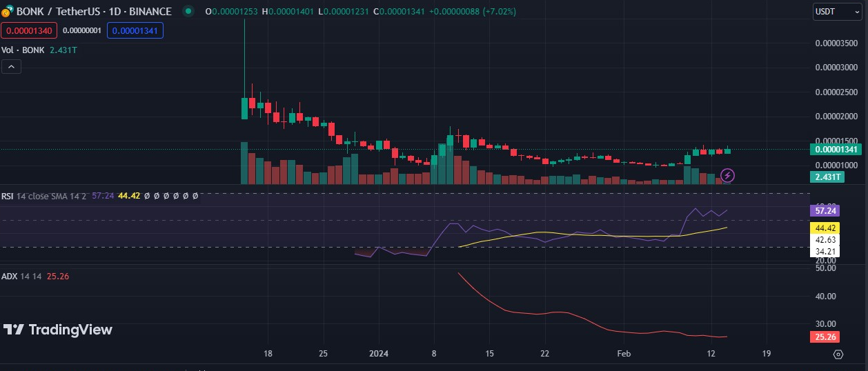Screen dimensions: 868x371
Task: Click ADX value 25.26 in the legend
Action: tap(57, 277)
